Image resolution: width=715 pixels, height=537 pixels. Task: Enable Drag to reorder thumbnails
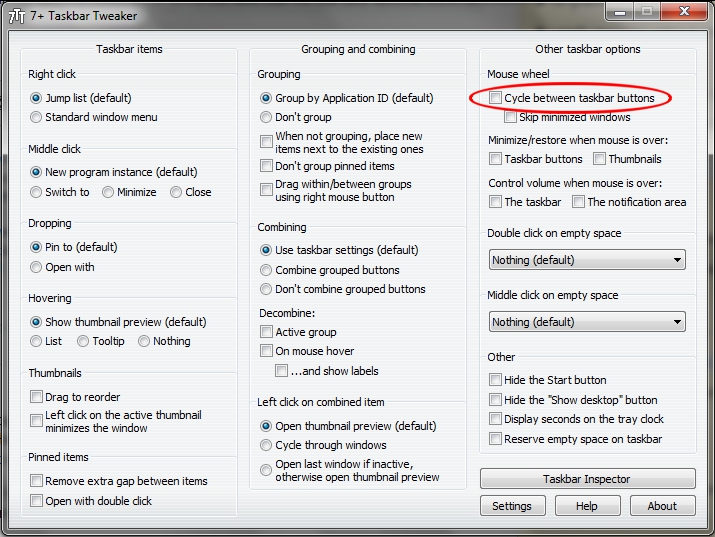(36, 397)
